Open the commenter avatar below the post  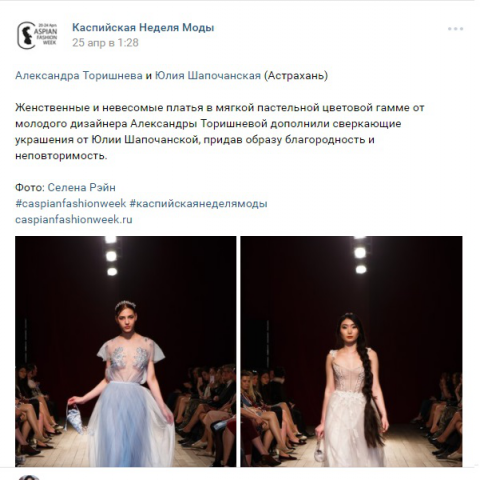pos(29,477)
